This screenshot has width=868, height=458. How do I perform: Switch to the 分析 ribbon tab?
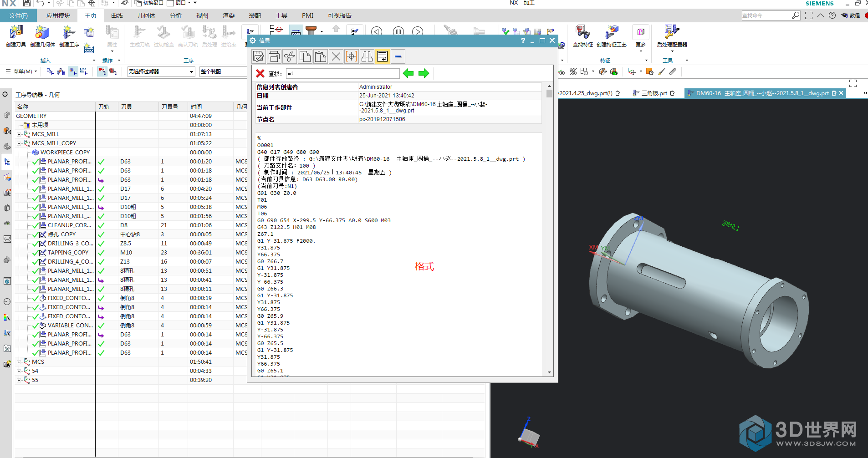tap(175, 15)
